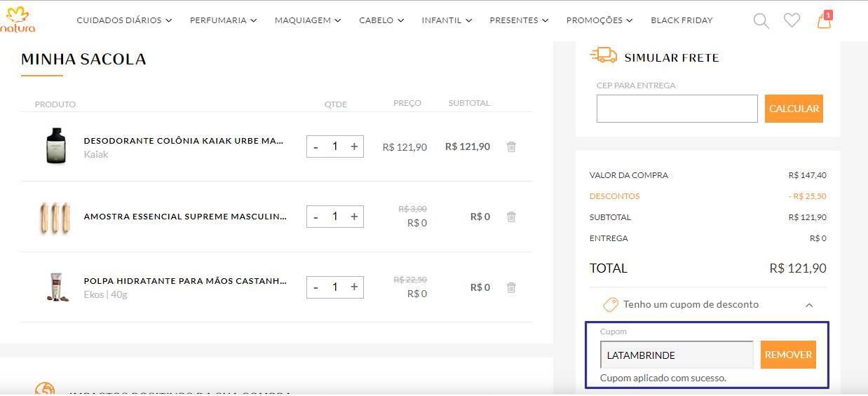Expand the Promoções menu
This screenshot has height=396, width=868.
(599, 20)
